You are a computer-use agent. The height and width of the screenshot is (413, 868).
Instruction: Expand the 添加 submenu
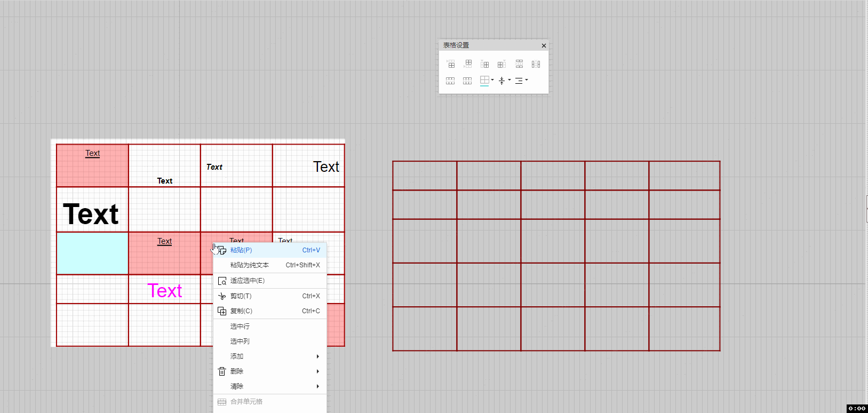[270, 356]
